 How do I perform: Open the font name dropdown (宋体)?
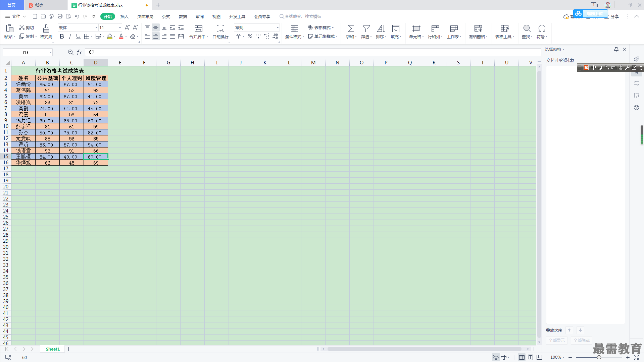(x=96, y=27)
